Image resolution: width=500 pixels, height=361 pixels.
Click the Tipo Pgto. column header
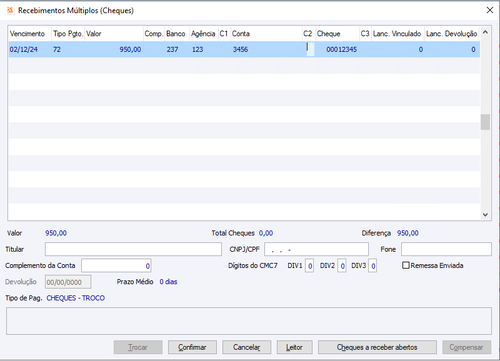coord(68,34)
